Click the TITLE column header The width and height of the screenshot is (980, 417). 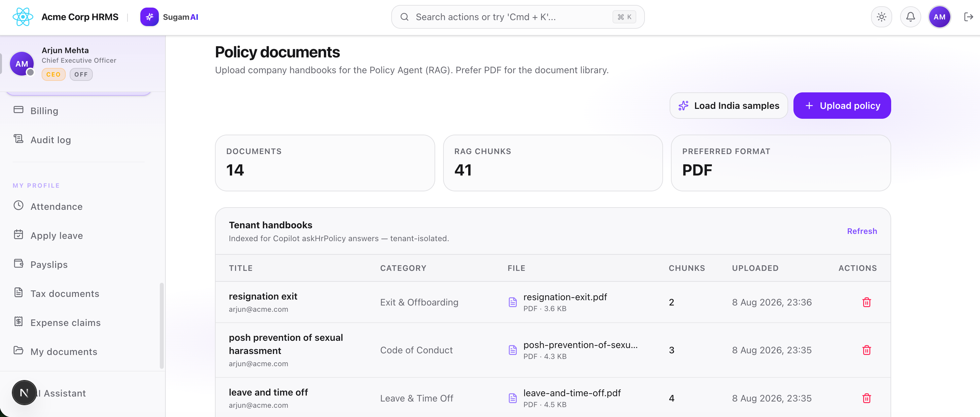pyautogui.click(x=240, y=268)
